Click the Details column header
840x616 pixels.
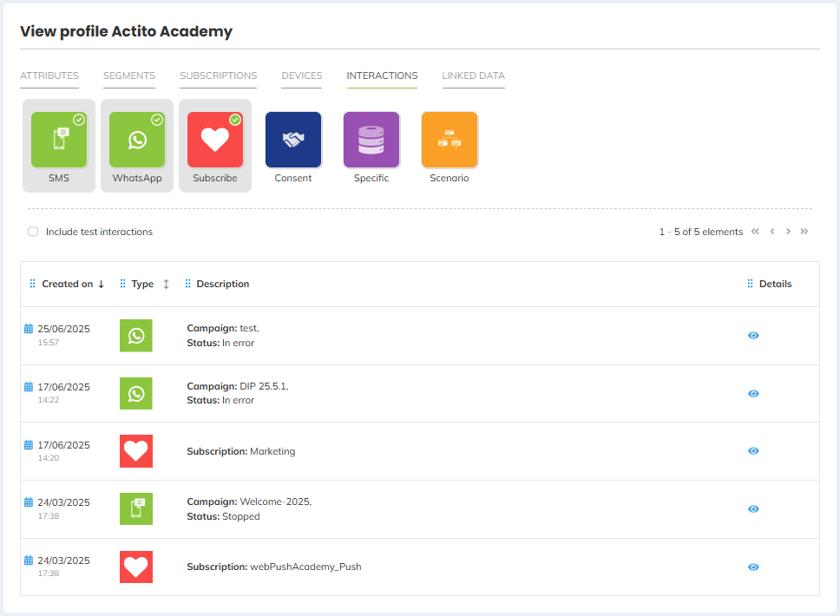tap(775, 284)
